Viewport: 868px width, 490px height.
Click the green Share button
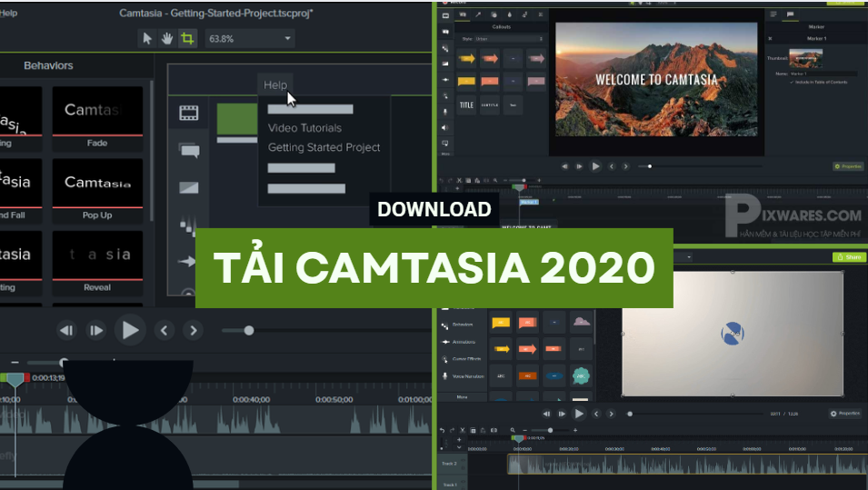click(849, 257)
